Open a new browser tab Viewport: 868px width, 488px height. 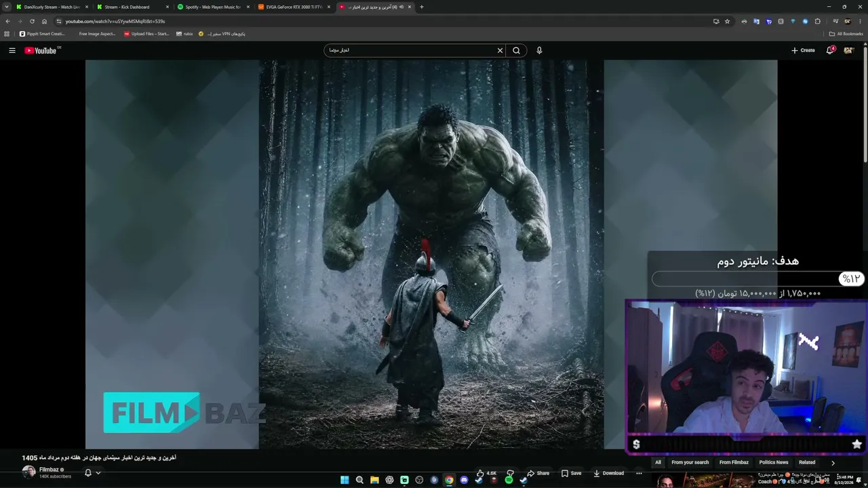coord(422,7)
